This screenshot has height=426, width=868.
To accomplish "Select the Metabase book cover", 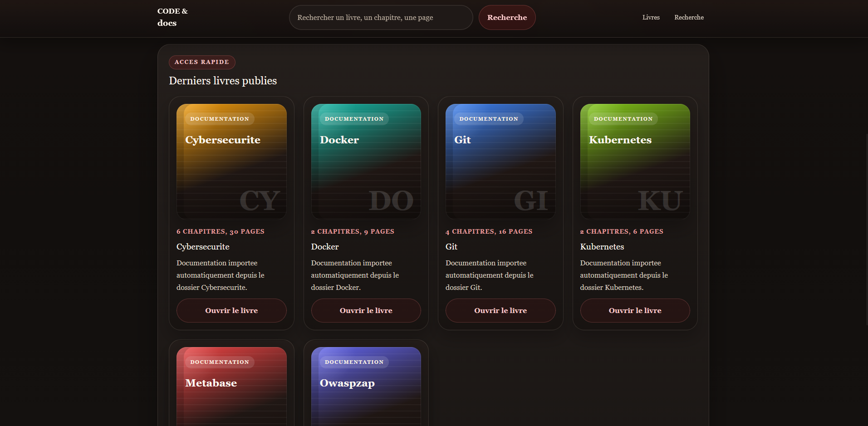I will [231, 387].
